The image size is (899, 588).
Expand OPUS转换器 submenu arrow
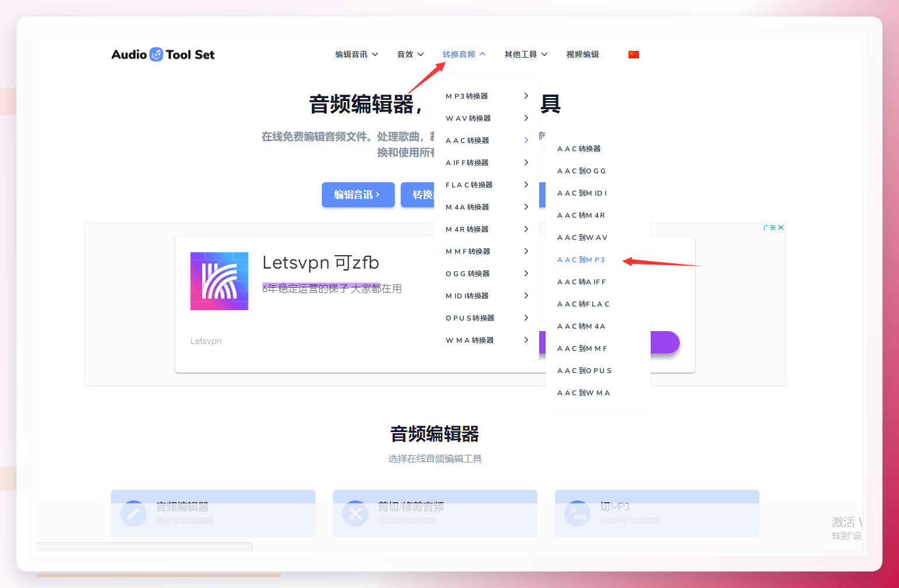pyautogui.click(x=526, y=318)
